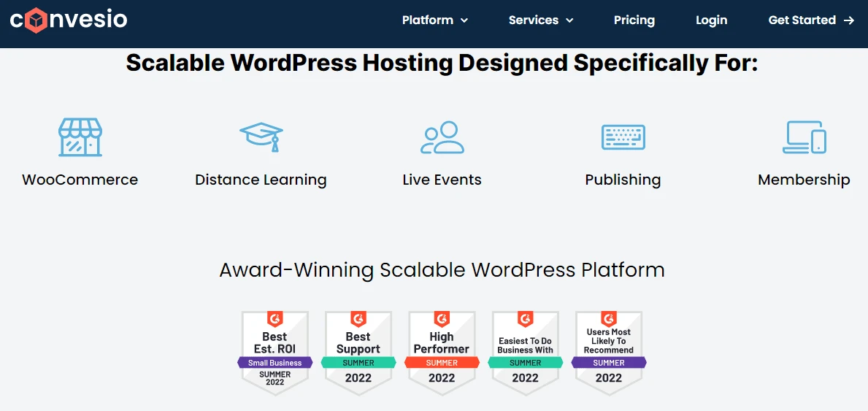Select the Membership devices icon

804,137
